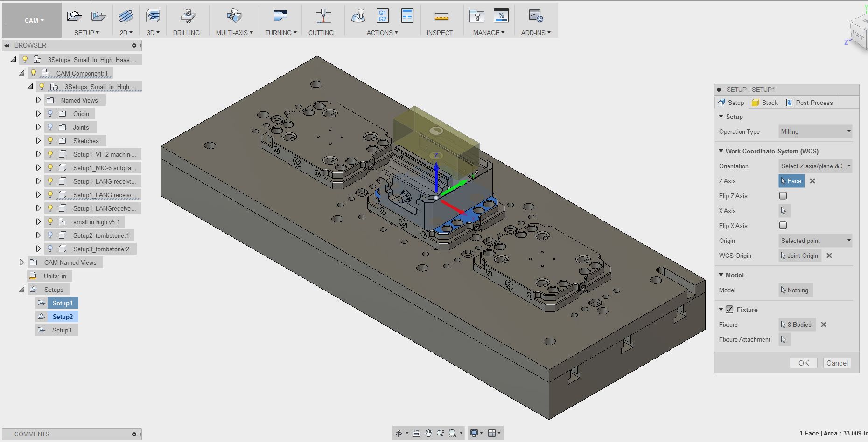868x442 pixels.
Task: Switch to the Stock tab
Action: pyautogui.click(x=765, y=102)
